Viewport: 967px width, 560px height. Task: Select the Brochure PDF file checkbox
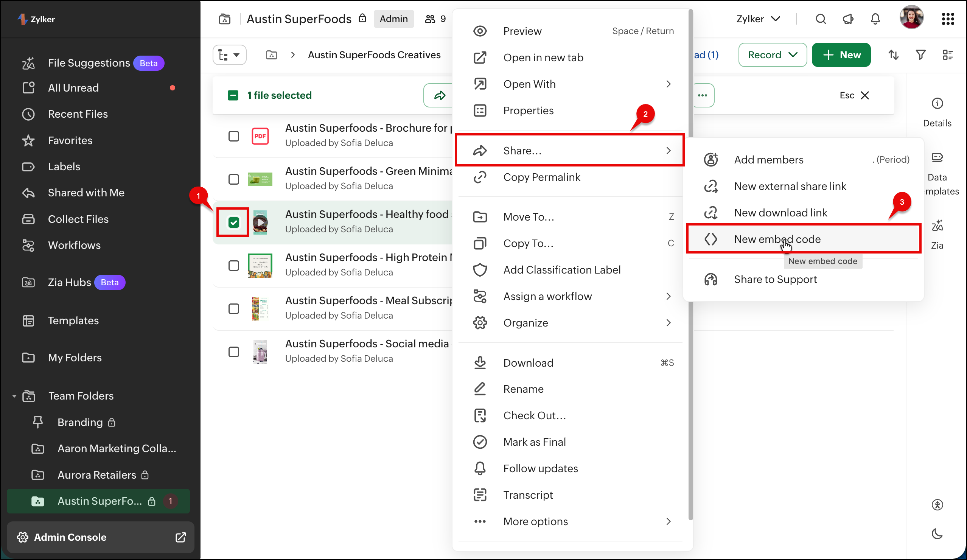click(x=233, y=136)
